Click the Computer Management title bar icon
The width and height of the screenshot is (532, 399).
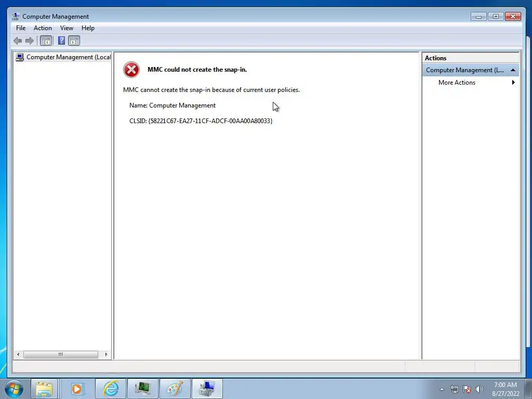[x=15, y=16]
